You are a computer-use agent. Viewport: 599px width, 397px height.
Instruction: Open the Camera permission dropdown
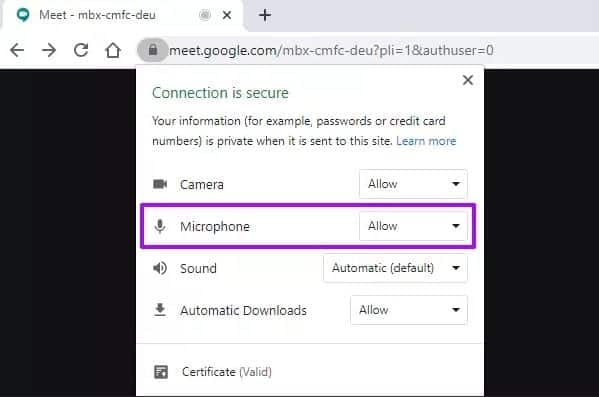[413, 184]
